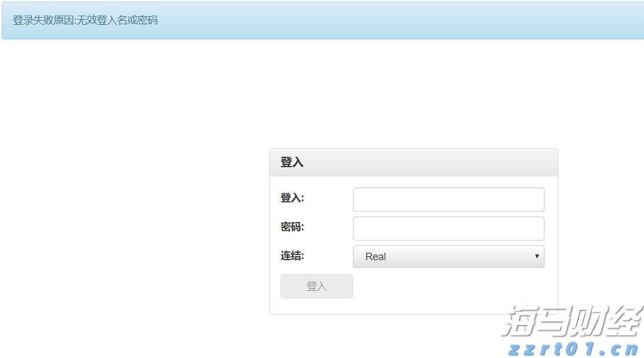Focus the 密码 password input field
Screen dimensions: 644x358
tap(448, 228)
